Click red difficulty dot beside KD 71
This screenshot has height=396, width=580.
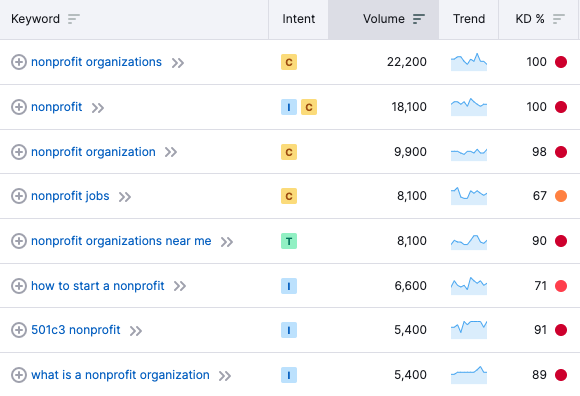[561, 286]
